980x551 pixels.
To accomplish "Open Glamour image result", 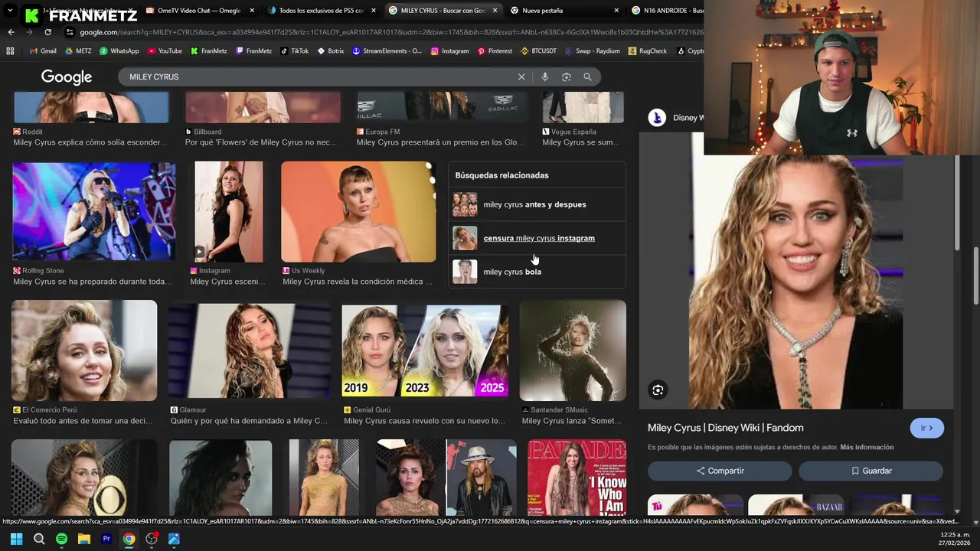I will [250, 350].
